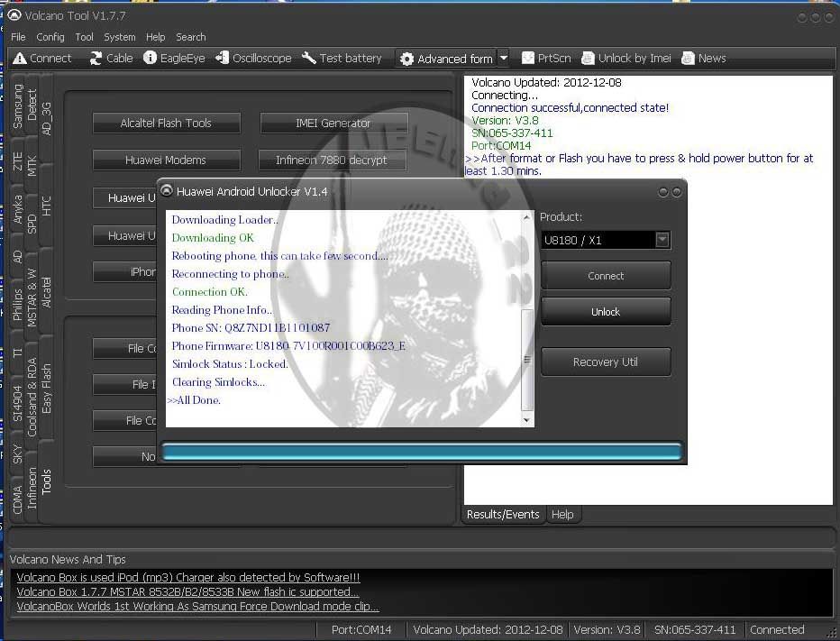Select the Tools vertical tab

(47, 481)
